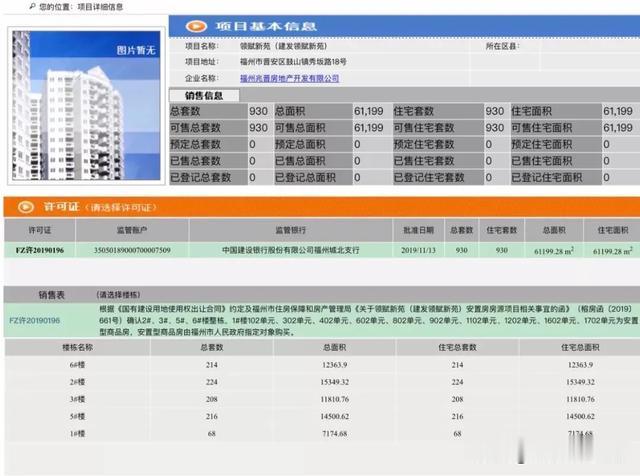Click the 楼栋名称 column header
The image size is (640, 476).
(77, 347)
